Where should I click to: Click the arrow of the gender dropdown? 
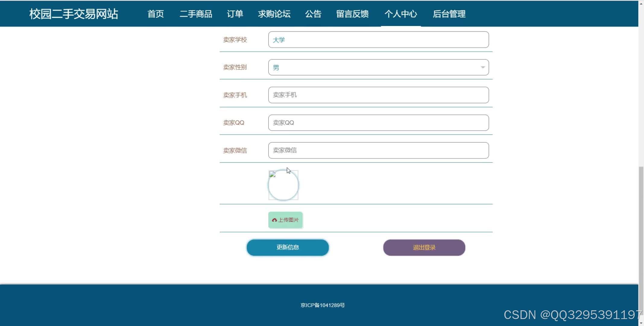483,67
